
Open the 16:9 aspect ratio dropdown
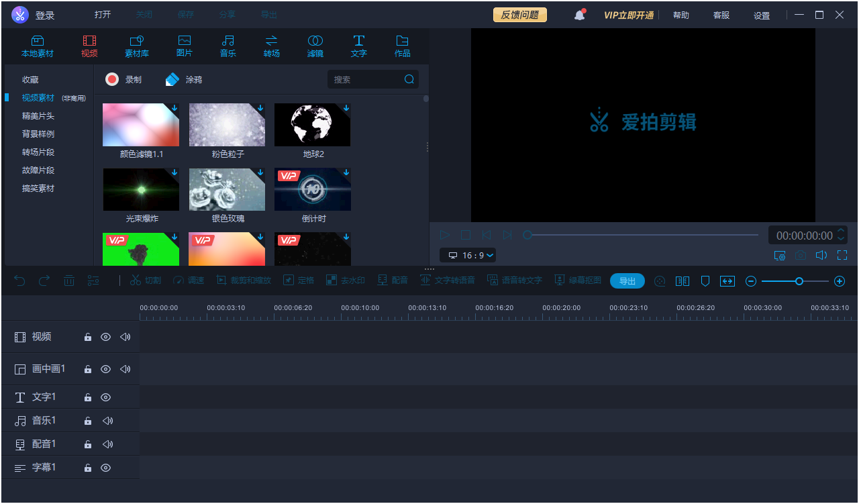468,255
